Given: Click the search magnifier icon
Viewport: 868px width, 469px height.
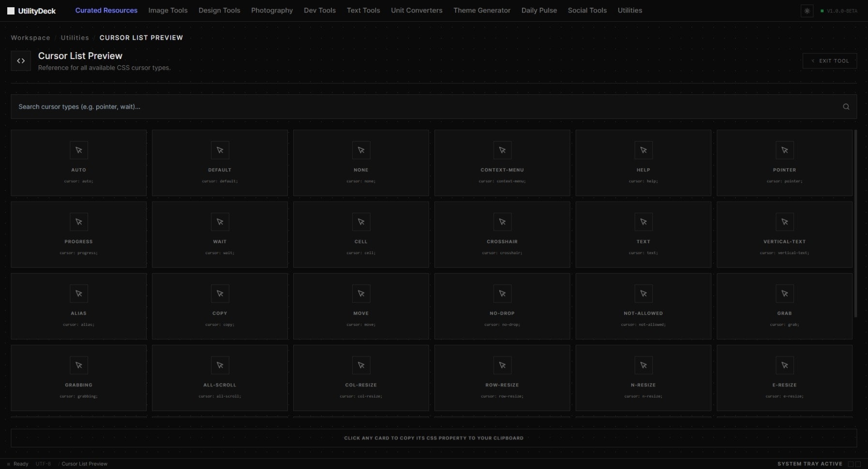Looking at the screenshot, I should pyautogui.click(x=846, y=106).
